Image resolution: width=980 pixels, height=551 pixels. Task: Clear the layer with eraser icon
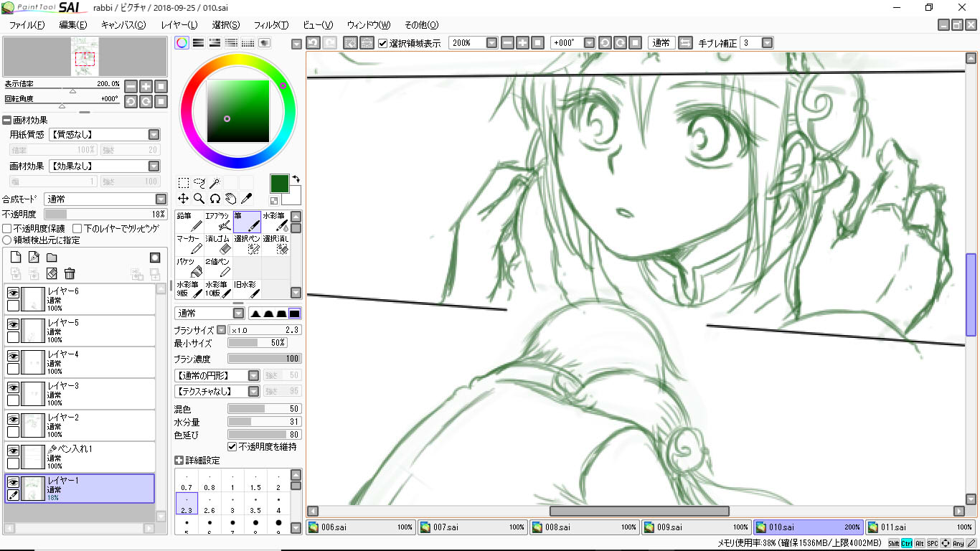[52, 273]
